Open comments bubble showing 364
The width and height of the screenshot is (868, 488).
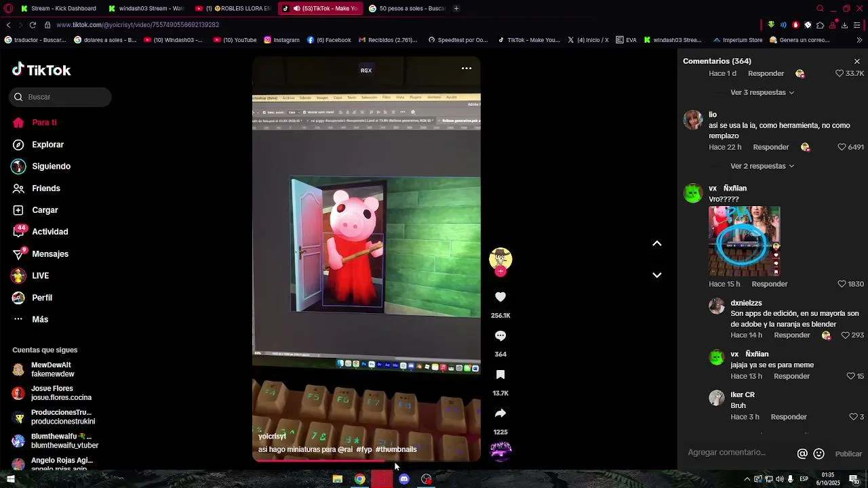point(500,335)
